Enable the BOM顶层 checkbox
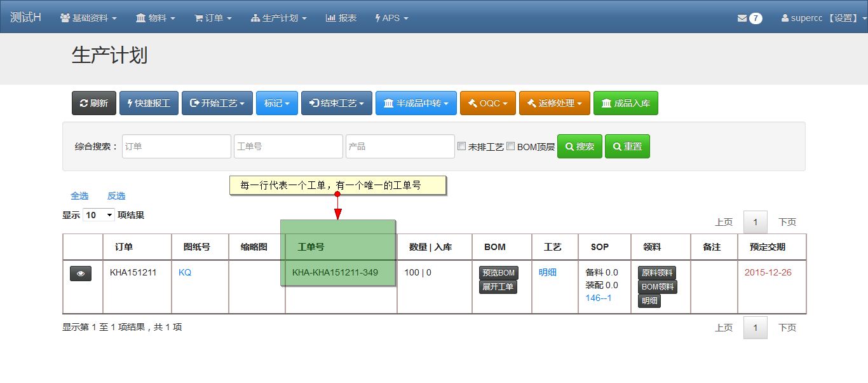This screenshot has width=868, height=383. [x=511, y=146]
